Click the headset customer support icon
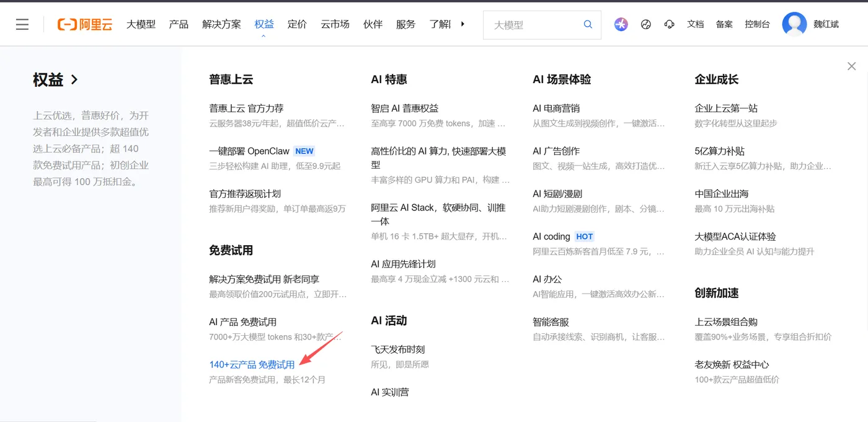Screen dimensions: 868x422 (x=669, y=25)
